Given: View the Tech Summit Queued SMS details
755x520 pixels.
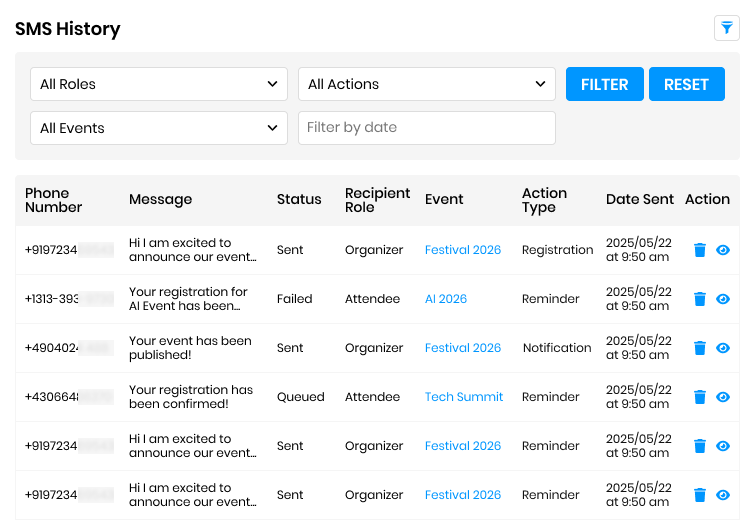Looking at the screenshot, I should pos(723,397).
